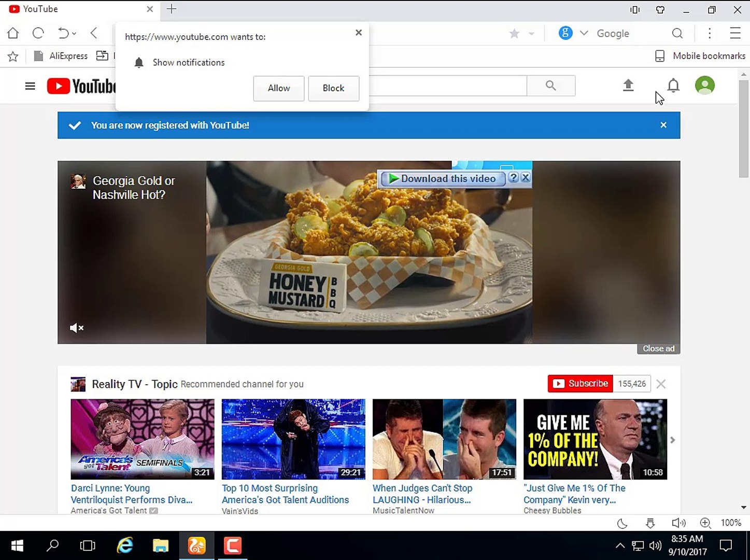Show next videos with right chevron

[x=672, y=440]
